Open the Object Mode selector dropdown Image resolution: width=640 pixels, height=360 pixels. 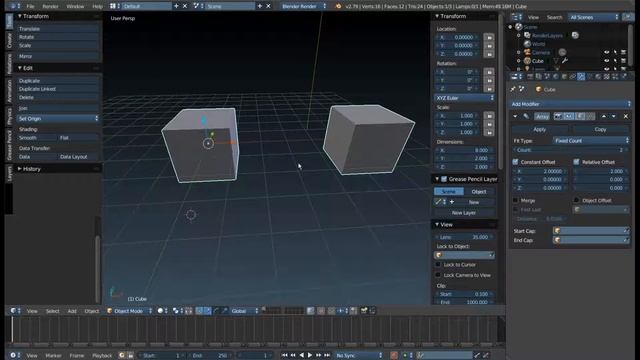point(129,311)
